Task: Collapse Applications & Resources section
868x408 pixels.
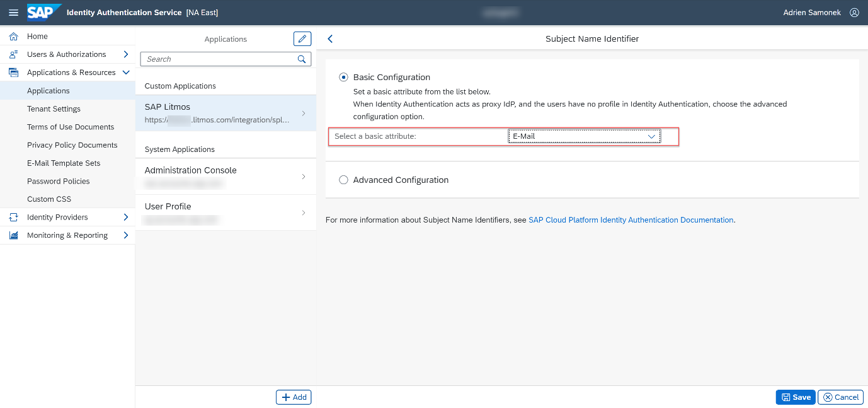Action: tap(126, 73)
